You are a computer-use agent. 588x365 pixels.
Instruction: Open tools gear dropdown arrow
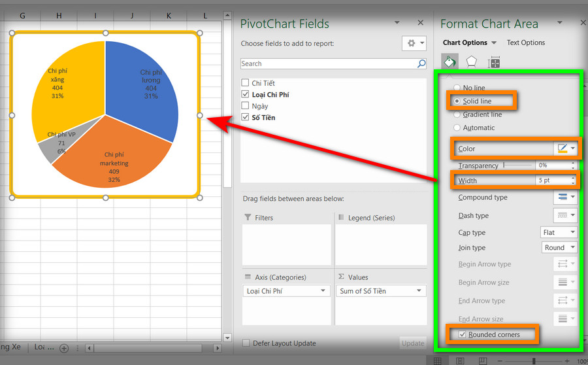(x=422, y=43)
